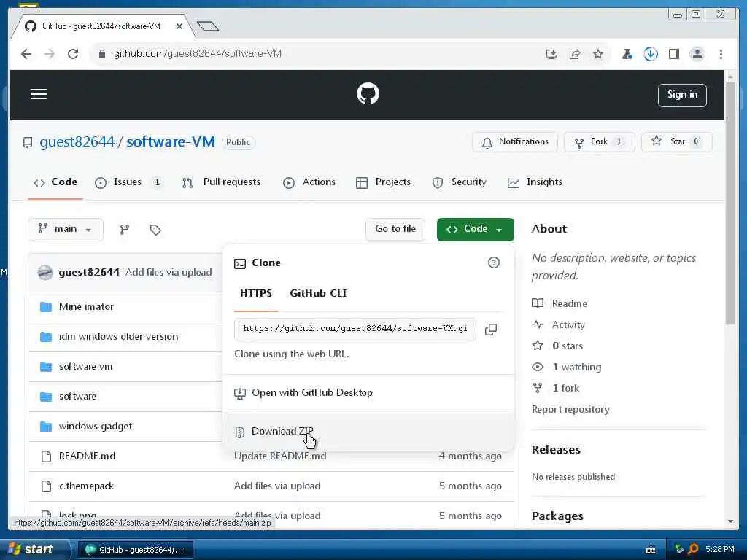Go back using the browser back arrow

[x=26, y=54]
